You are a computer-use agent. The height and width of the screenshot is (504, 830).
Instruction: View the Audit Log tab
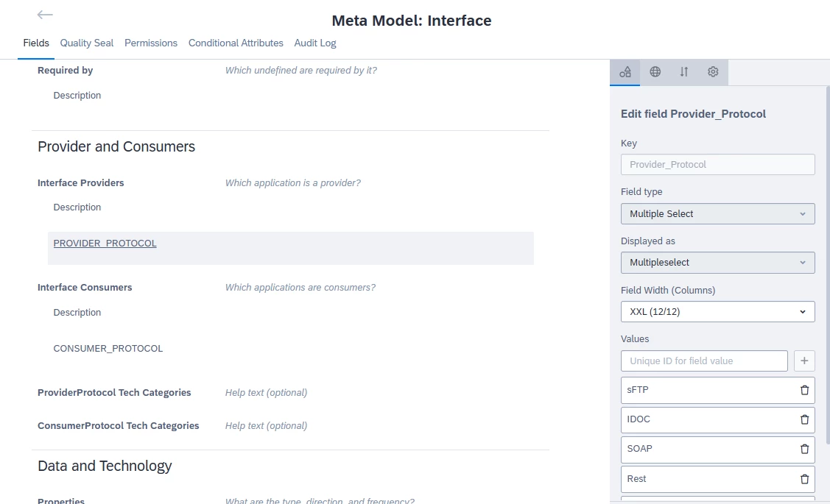pos(315,43)
